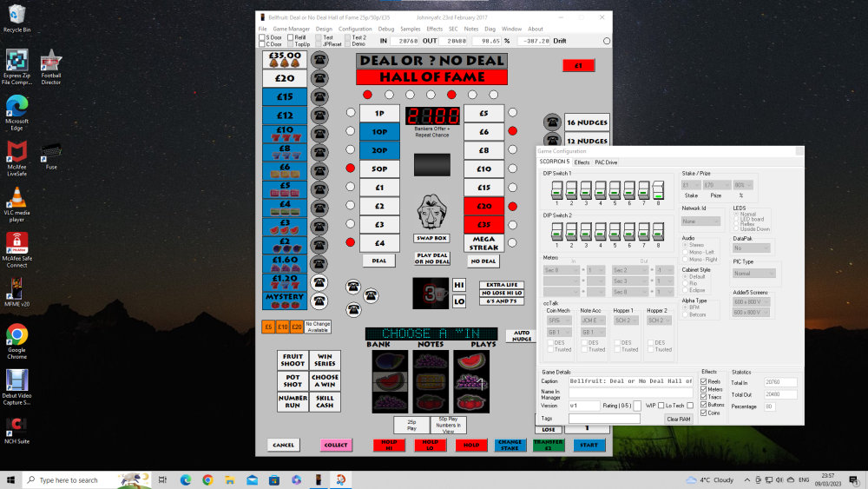
Task: Open the Debug menu
Action: (x=386, y=29)
